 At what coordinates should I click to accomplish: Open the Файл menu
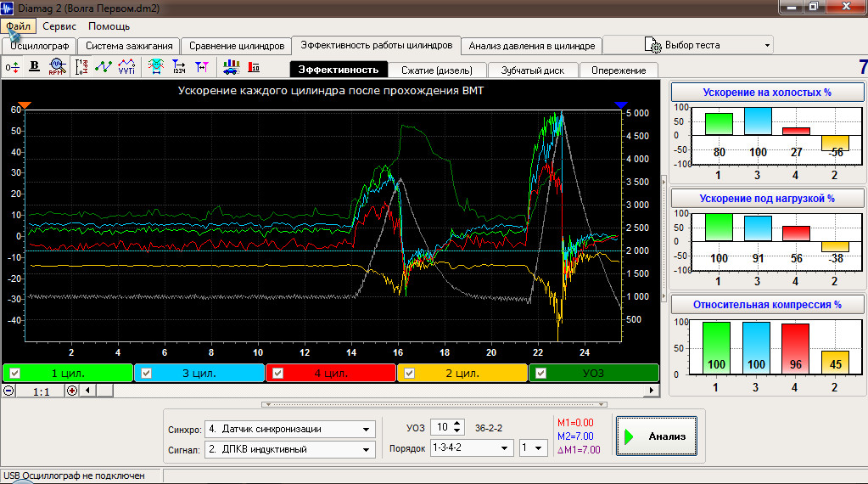tap(19, 26)
